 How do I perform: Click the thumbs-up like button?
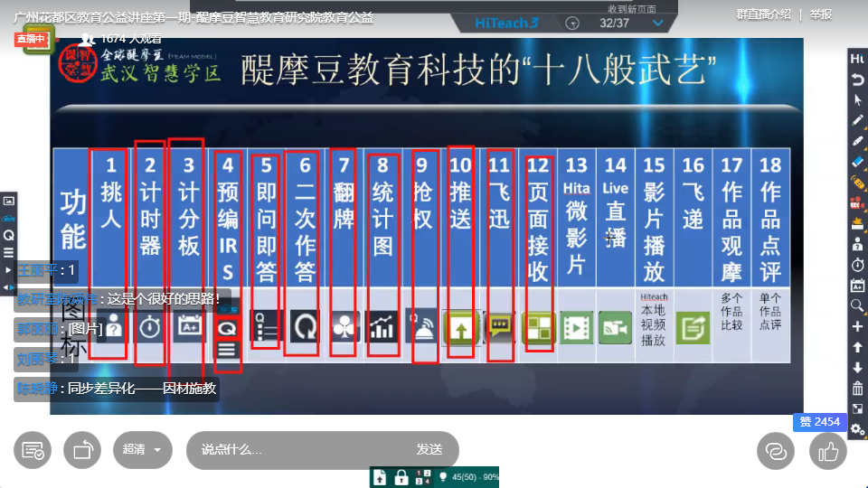click(828, 450)
